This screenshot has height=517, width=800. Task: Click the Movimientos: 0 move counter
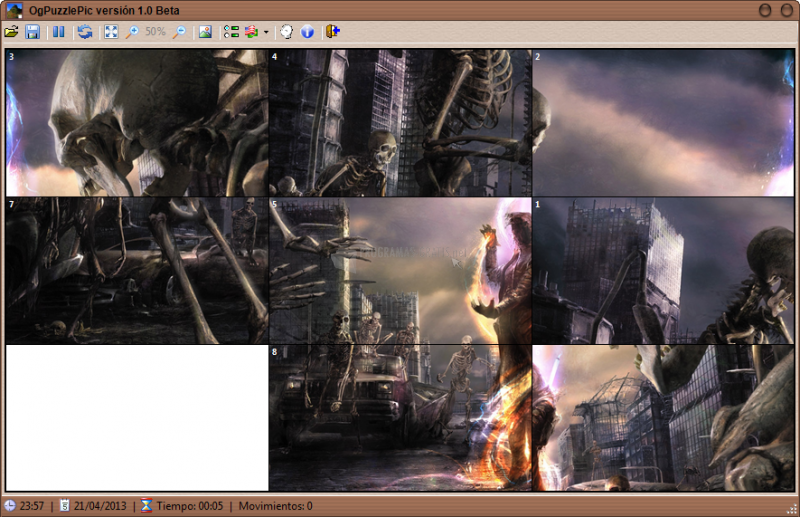pyautogui.click(x=276, y=506)
